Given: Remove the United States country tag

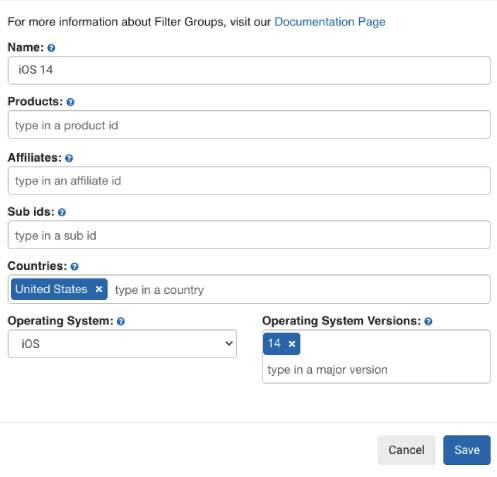Looking at the screenshot, I should [x=99, y=289].
